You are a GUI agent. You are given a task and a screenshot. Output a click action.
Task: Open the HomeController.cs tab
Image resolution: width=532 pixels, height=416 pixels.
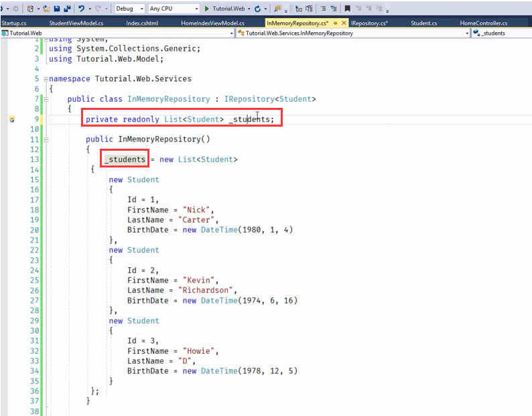[x=484, y=23]
